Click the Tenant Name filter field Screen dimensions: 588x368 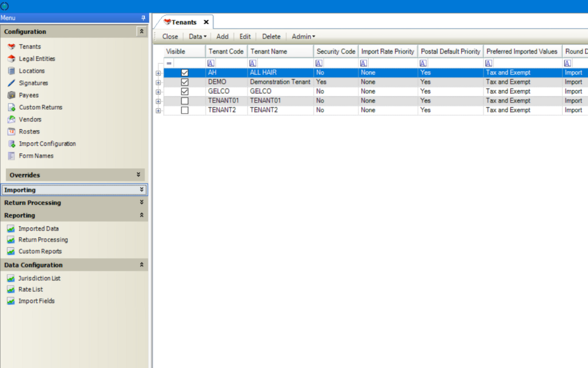click(280, 63)
